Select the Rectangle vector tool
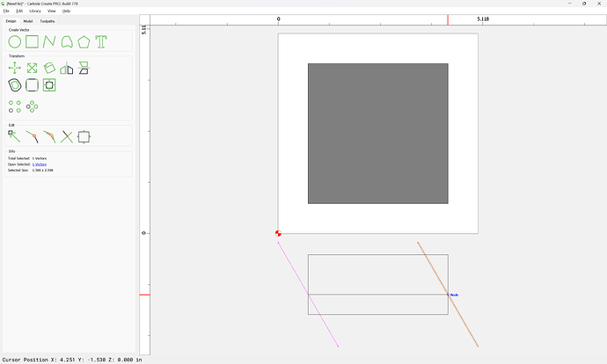Viewport: 607px width, 364px height. click(33, 42)
